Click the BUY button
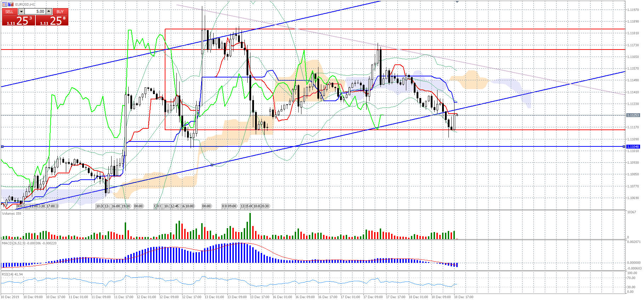 [60, 12]
